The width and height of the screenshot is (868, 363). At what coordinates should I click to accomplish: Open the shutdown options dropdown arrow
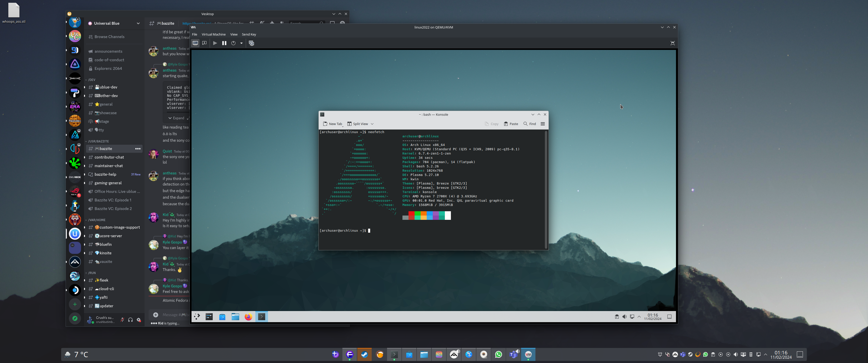pos(241,43)
